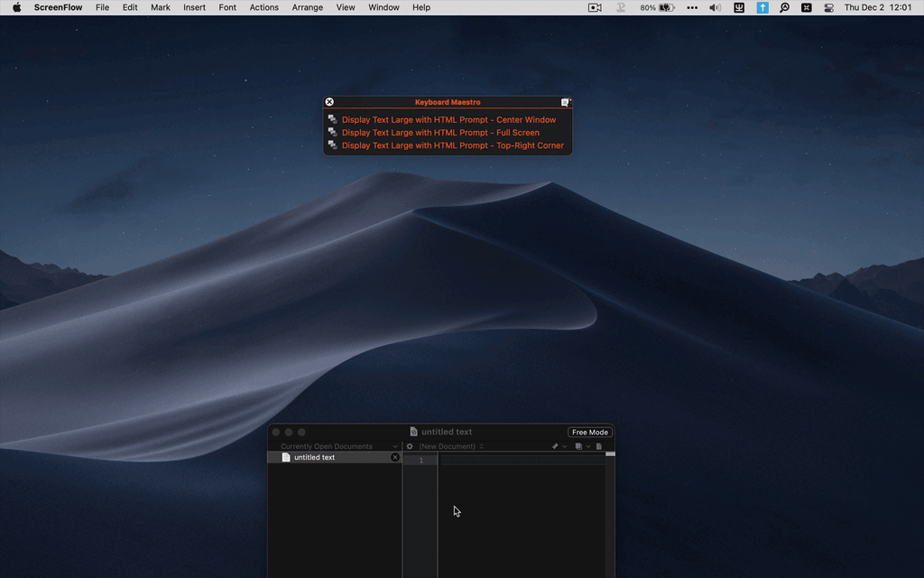The image size is (924, 578).
Task: Click the Free Mode button
Action: 590,433
